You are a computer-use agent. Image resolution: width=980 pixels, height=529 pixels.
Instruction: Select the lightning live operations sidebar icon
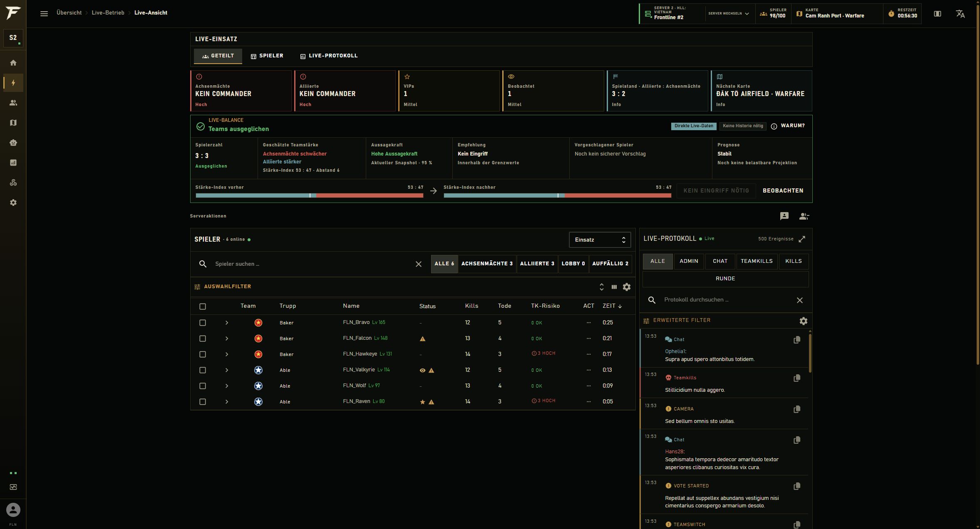(13, 83)
